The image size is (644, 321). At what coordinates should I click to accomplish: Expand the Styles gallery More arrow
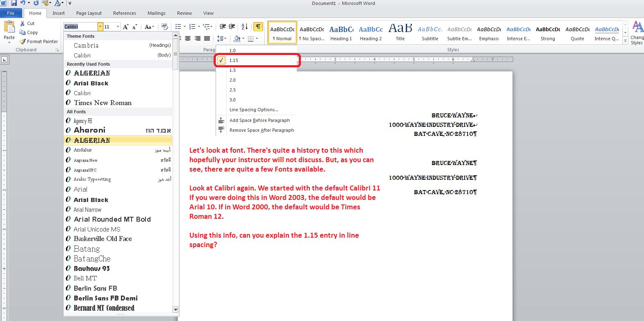[x=625, y=41]
